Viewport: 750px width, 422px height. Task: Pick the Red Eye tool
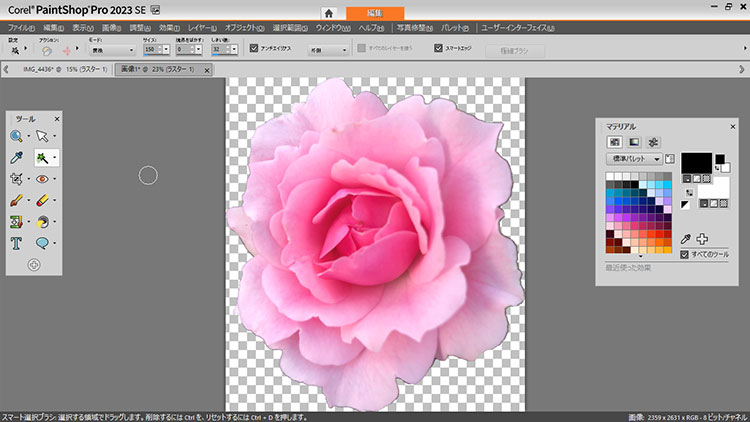[43, 179]
